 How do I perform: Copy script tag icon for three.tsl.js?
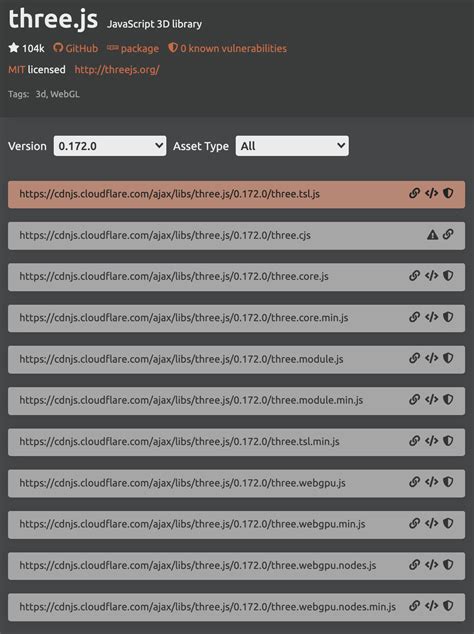[431, 193]
